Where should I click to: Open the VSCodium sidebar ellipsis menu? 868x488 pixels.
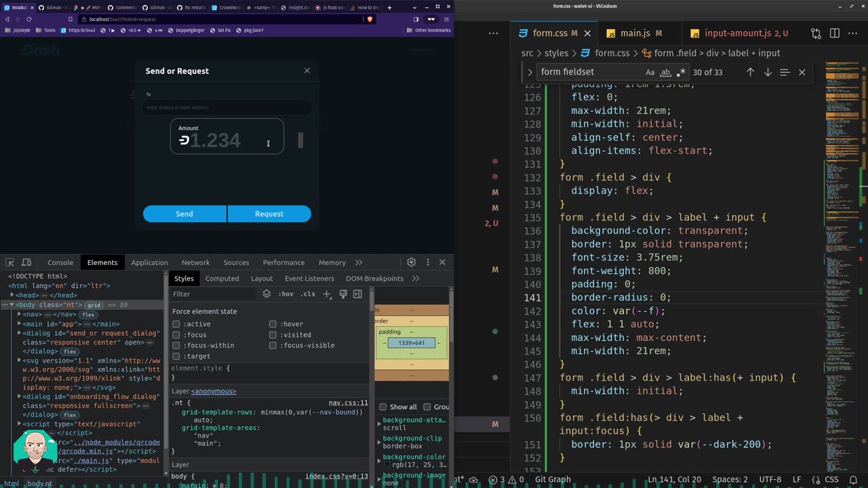tap(494, 33)
